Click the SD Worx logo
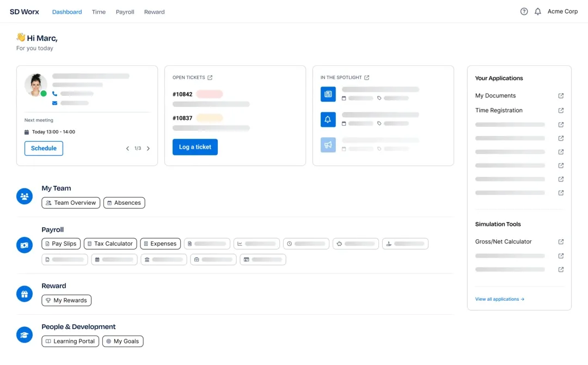 point(24,12)
